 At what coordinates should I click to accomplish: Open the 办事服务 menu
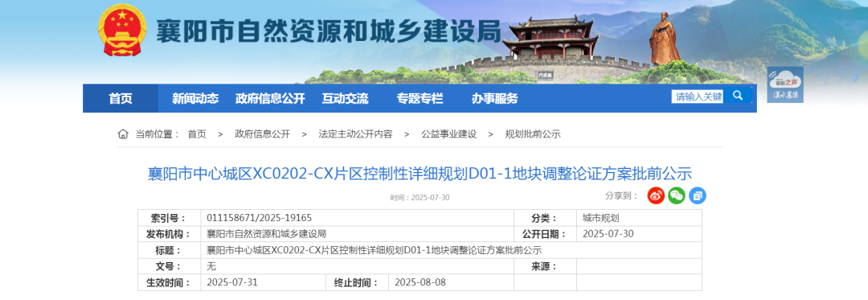click(x=495, y=98)
